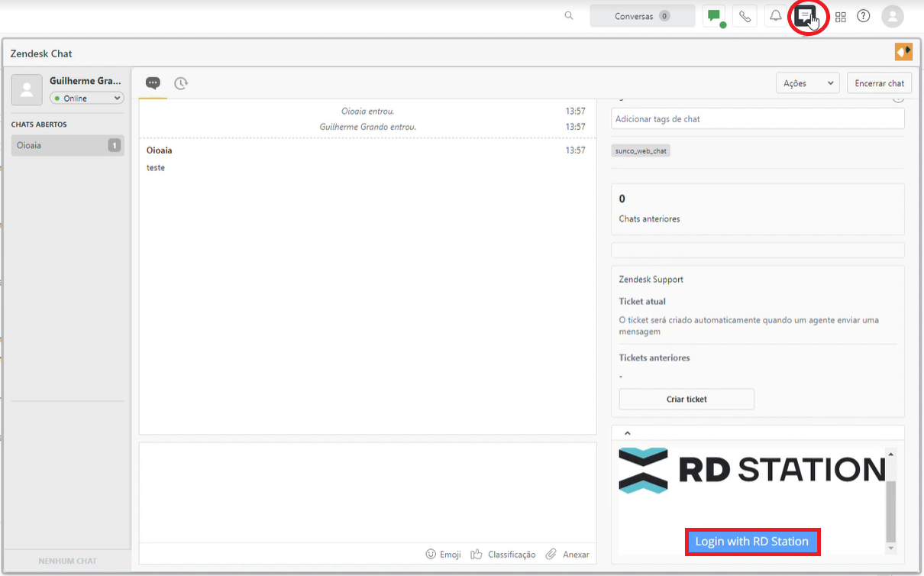Change agent status via the Online dropdown
Viewport: 924px width, 576px height.
tap(86, 98)
